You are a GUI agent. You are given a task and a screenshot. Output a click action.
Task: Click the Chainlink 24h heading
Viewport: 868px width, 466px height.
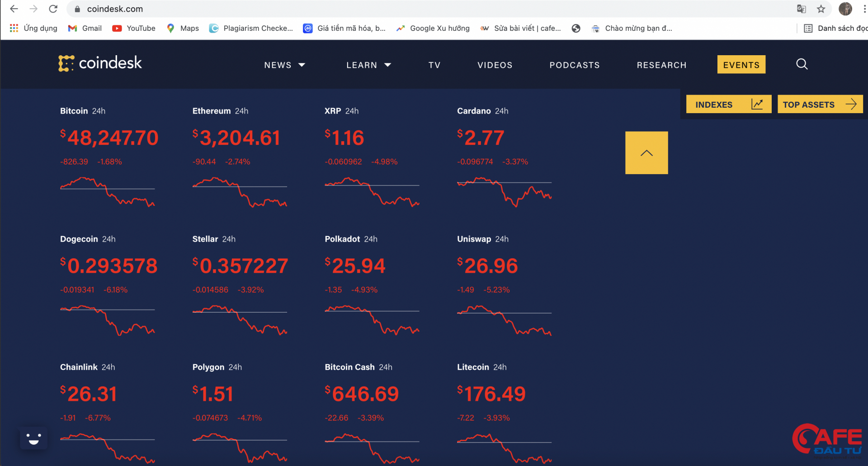[87, 367]
